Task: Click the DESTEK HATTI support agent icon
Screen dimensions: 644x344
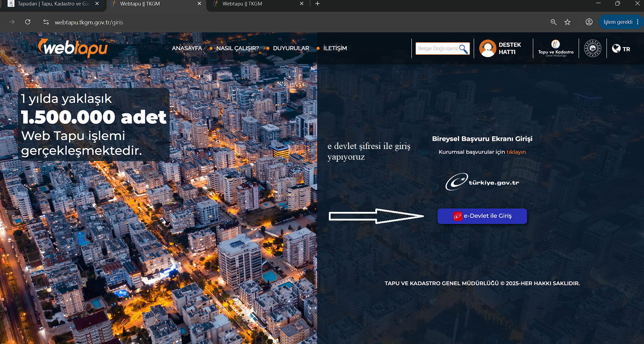Action: [488, 48]
